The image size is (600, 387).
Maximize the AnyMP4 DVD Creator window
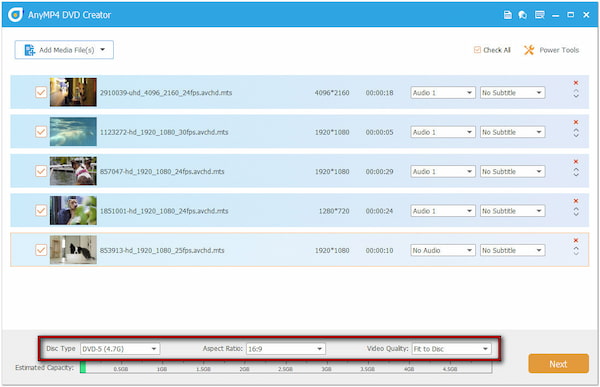[571, 15]
